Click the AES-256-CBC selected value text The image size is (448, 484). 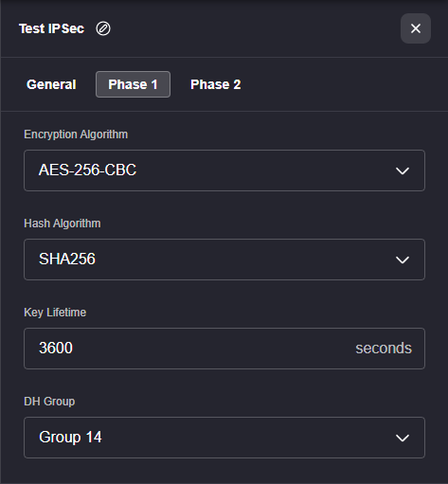coord(87,170)
